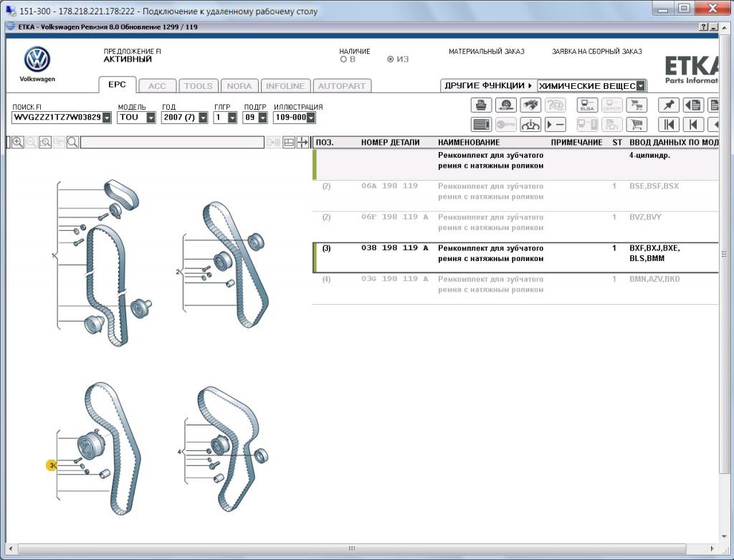This screenshot has width=734, height=560.
Task: Click the Volkswagen logo
Action: click(37, 60)
